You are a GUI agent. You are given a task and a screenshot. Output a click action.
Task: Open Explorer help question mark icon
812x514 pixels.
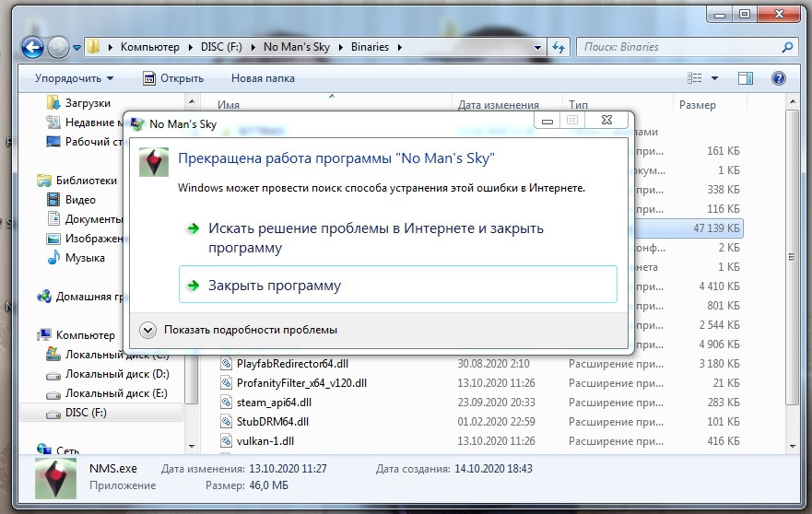point(778,78)
